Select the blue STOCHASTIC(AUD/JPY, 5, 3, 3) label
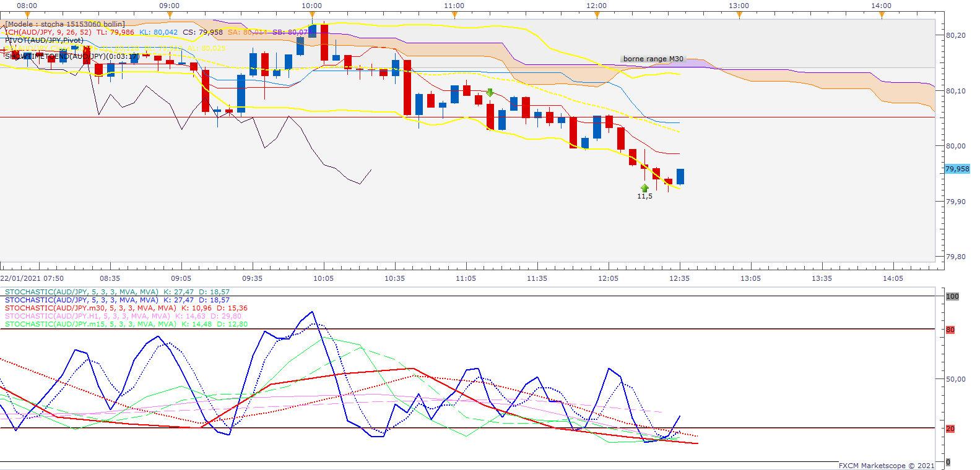The height and width of the screenshot is (470, 980). click(117, 300)
